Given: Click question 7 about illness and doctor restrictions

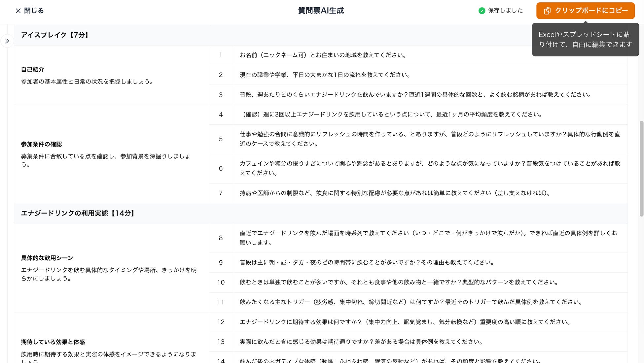Looking at the screenshot, I should tap(395, 193).
